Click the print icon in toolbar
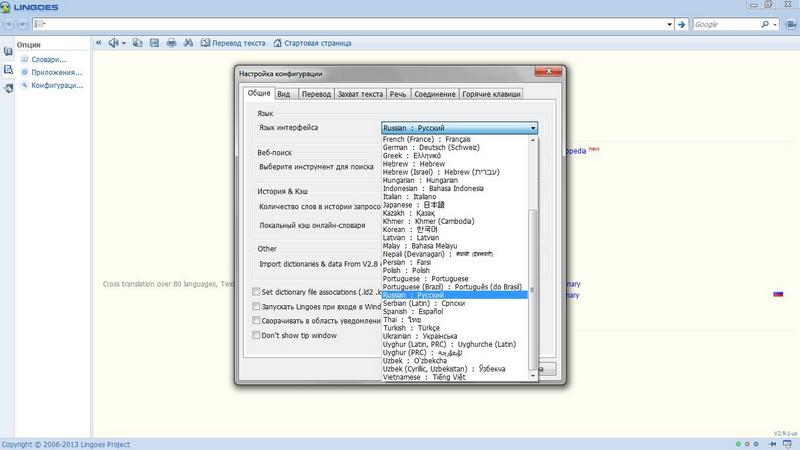The width and height of the screenshot is (800, 450). click(x=171, y=43)
